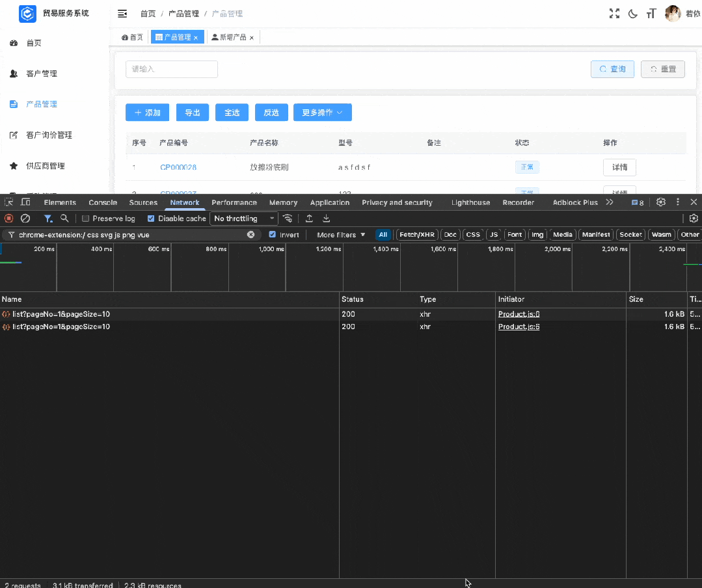This screenshot has height=588, width=702.
Task: Open font size settings icon
Action: click(x=651, y=14)
